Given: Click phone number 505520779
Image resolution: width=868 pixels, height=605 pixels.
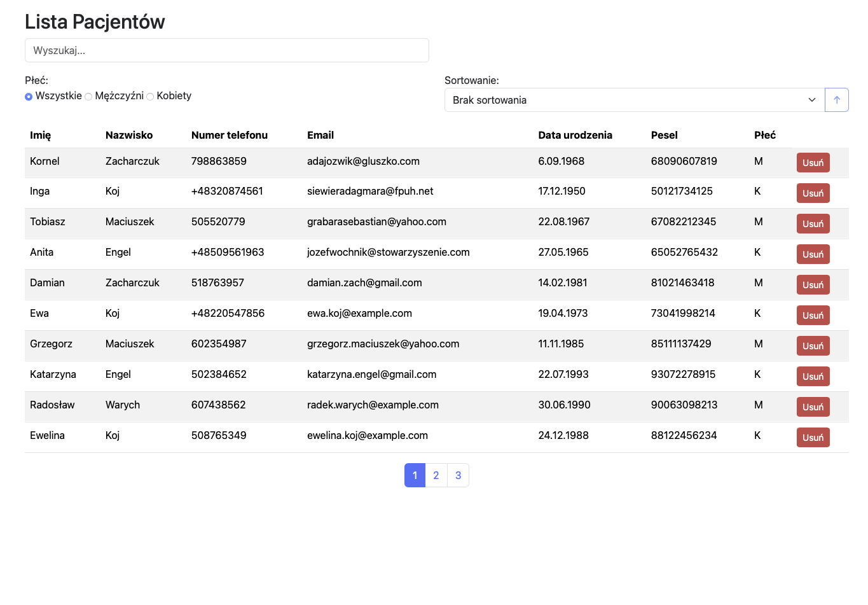Looking at the screenshot, I should click(218, 221).
